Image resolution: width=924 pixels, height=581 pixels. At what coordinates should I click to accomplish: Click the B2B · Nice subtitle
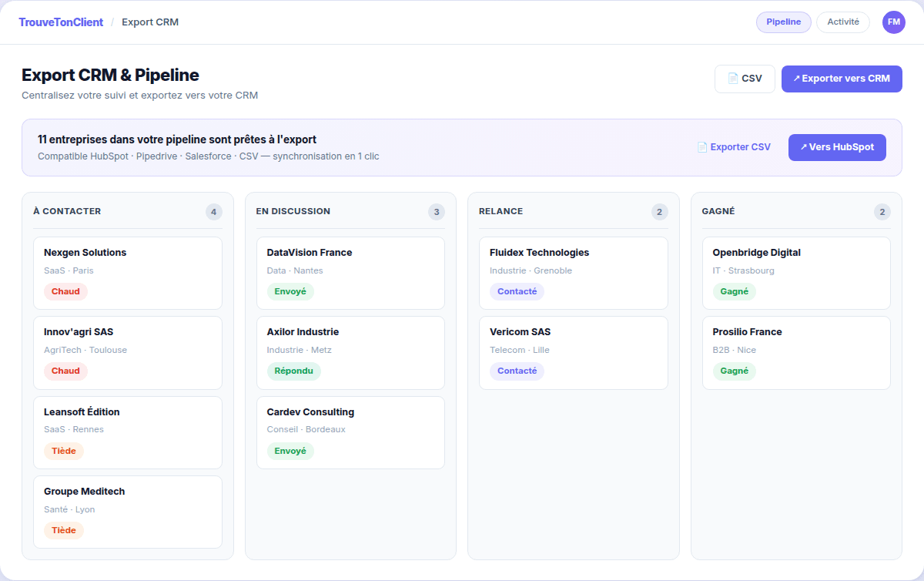[735, 350]
